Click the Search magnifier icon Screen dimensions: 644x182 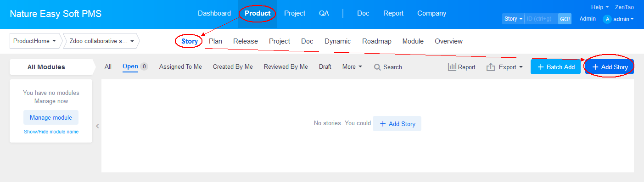(377, 67)
